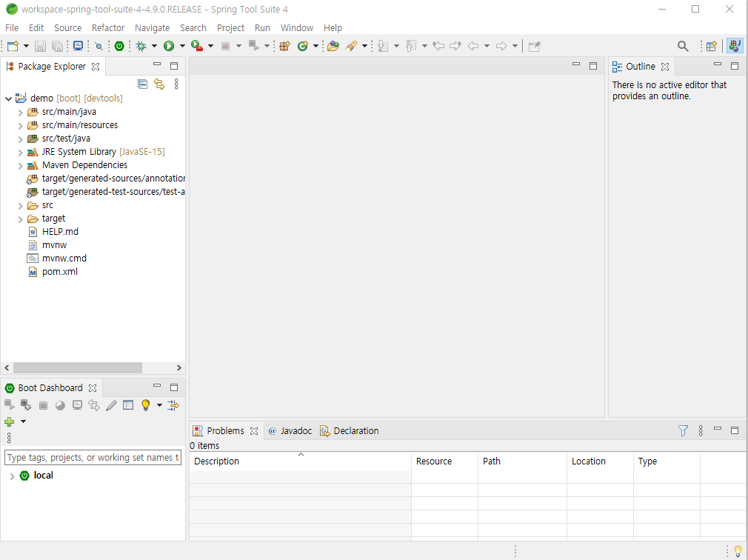This screenshot has width=748, height=560.
Task: Collapse the demo project node
Action: tap(9, 99)
